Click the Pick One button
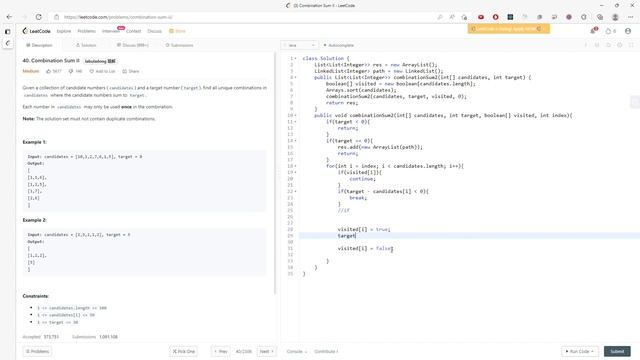Image resolution: width=640 pixels, height=360 pixels. coord(183,351)
